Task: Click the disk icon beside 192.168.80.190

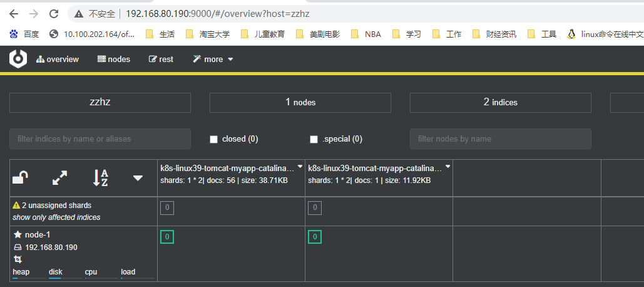Action: click(x=18, y=248)
